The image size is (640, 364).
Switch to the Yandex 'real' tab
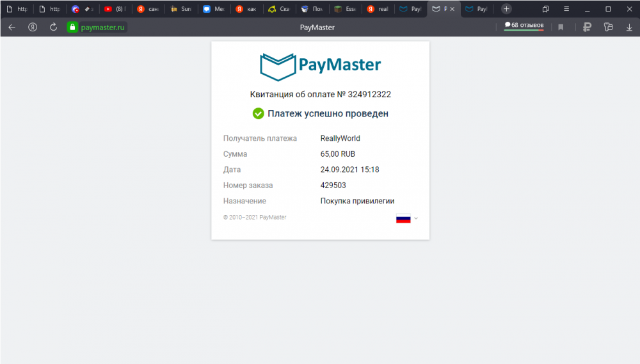click(x=378, y=9)
